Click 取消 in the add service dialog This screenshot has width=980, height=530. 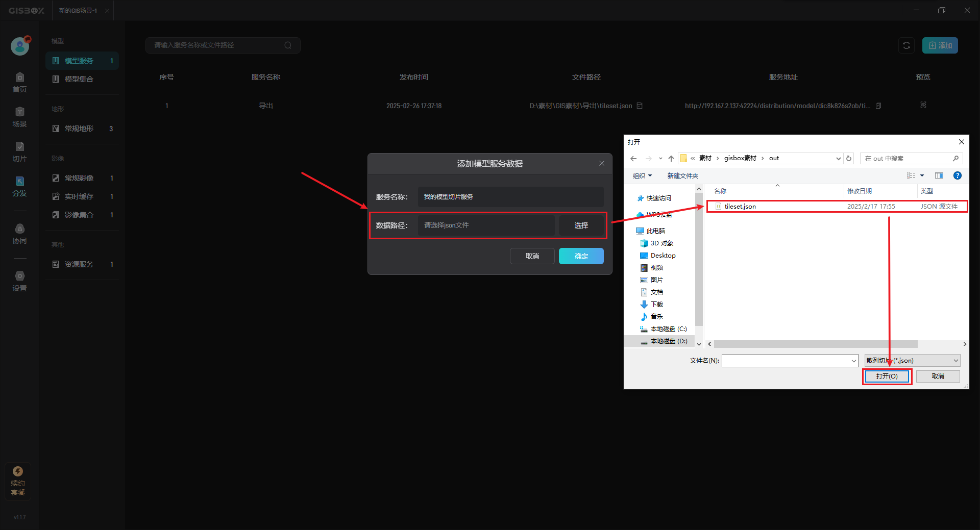(532, 256)
